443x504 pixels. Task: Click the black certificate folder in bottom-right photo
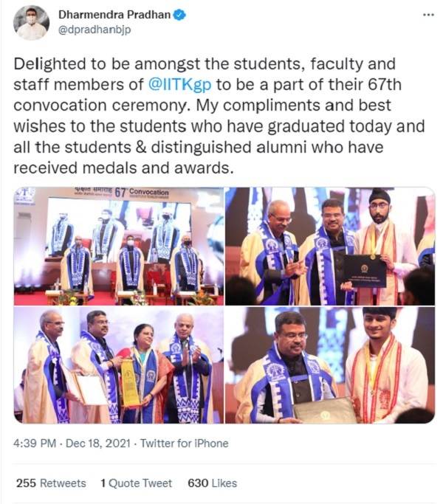pos(323,411)
